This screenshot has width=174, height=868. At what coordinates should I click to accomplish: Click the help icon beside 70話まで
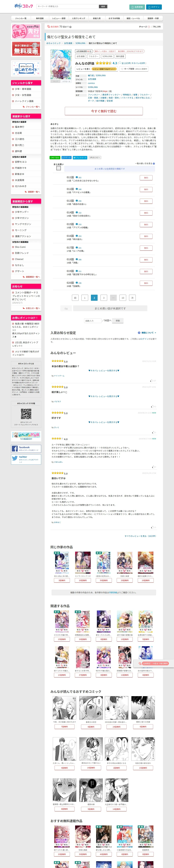pos(70,27)
